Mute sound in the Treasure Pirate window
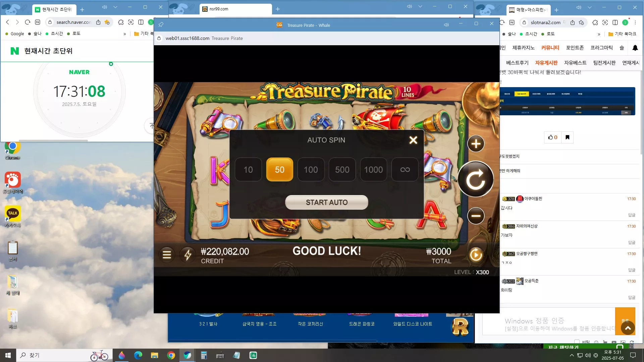This screenshot has width=644, height=362. coord(446,25)
